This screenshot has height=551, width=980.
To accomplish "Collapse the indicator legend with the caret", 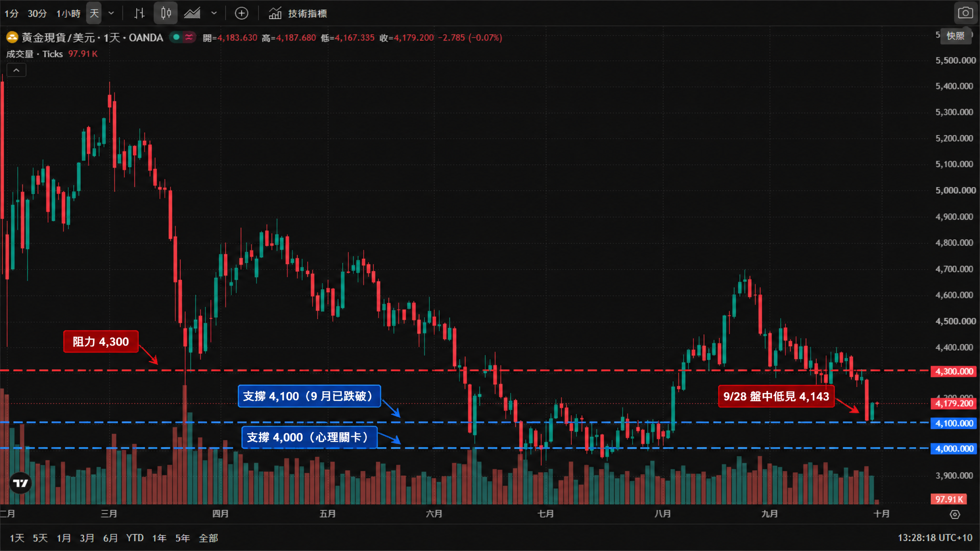I will point(16,70).
